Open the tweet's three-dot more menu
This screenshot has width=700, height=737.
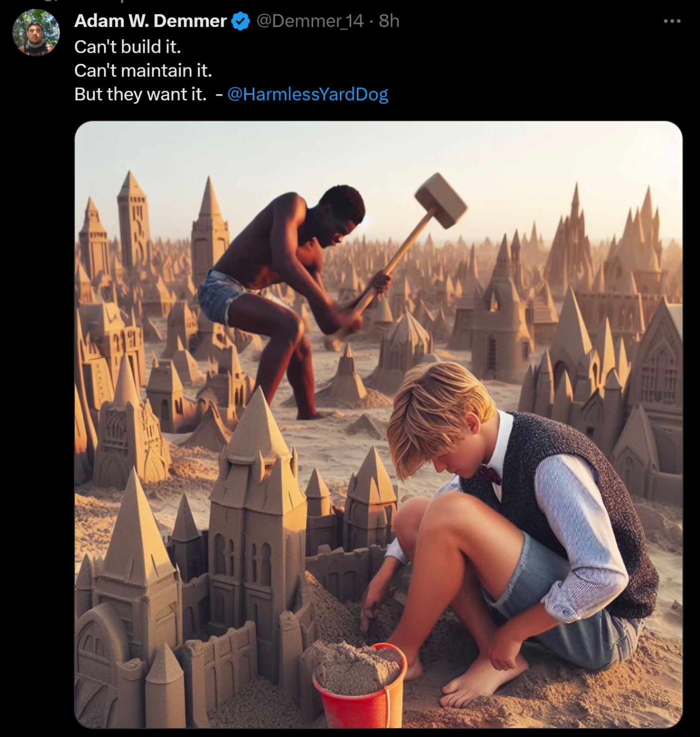point(672,21)
